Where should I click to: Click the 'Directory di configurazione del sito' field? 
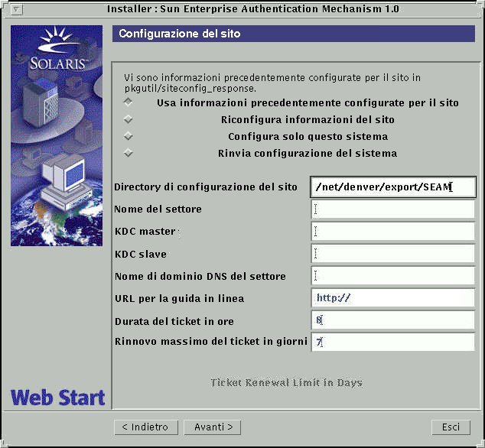393,187
